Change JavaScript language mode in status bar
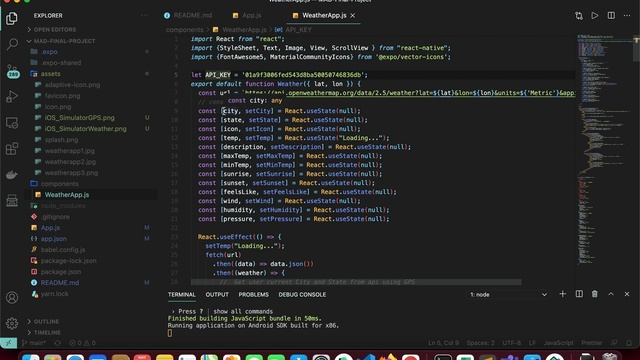The image size is (640, 360). 558,343
